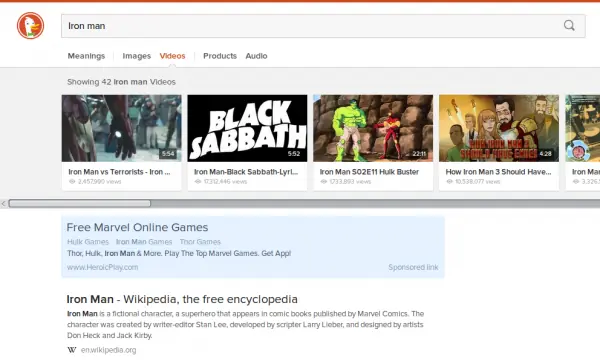Click the 22:11 duration badge
The height and width of the screenshot is (361, 600).
coord(419,154)
